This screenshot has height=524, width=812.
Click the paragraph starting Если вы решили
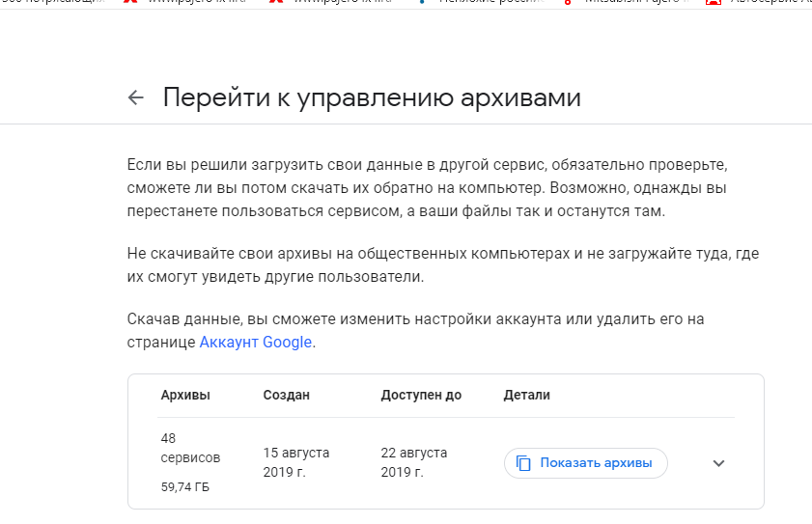coord(427,188)
